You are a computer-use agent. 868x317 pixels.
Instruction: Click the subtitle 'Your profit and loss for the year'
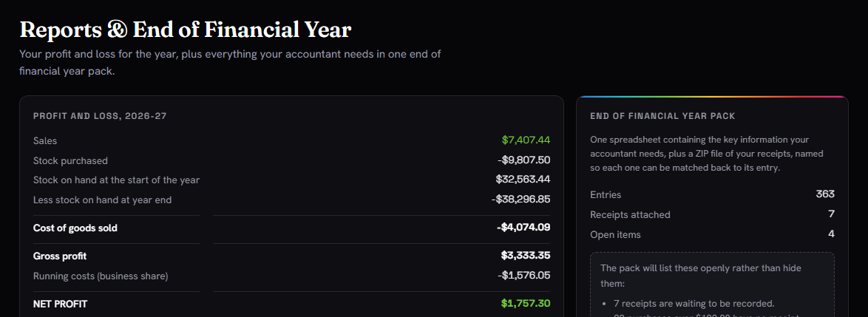[230, 63]
